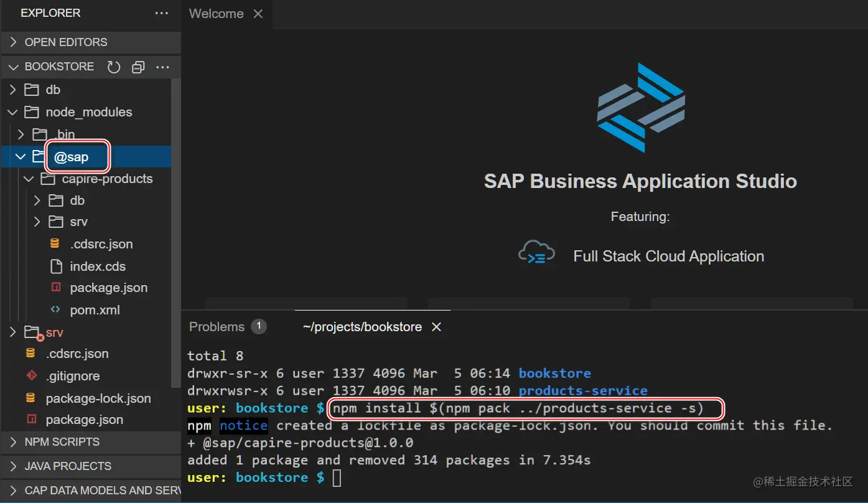
Task: Switch to the Welcome tab
Action: pyautogui.click(x=216, y=14)
